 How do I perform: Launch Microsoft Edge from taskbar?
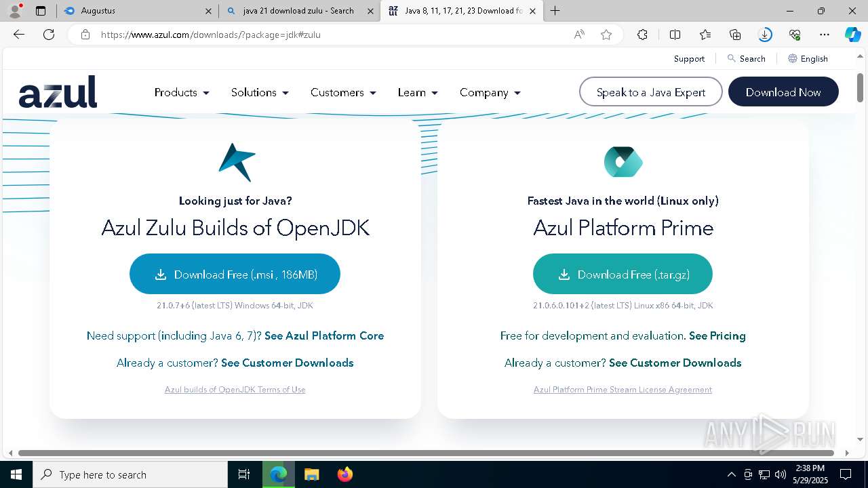(279, 474)
